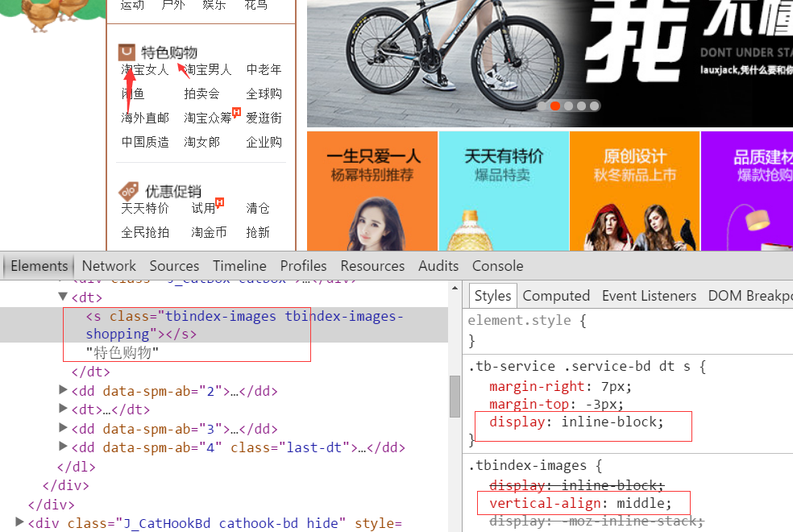The image size is (793, 532).
Task: Click the Elements panel vertical scrollbar
Action: coord(455,395)
